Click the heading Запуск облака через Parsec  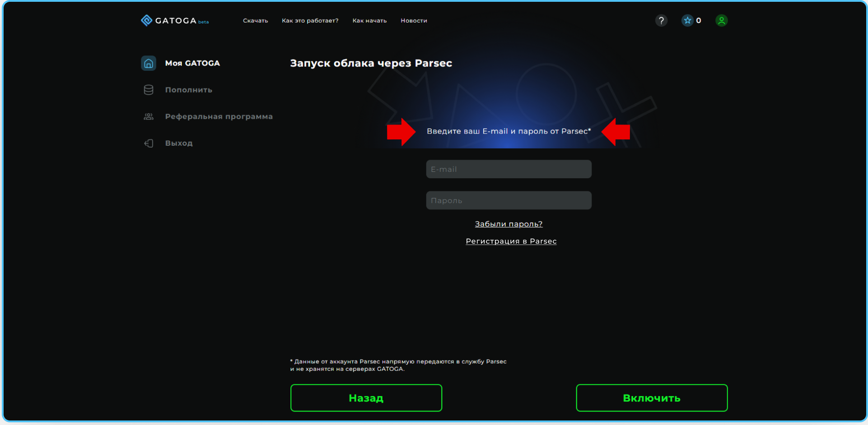(x=371, y=63)
